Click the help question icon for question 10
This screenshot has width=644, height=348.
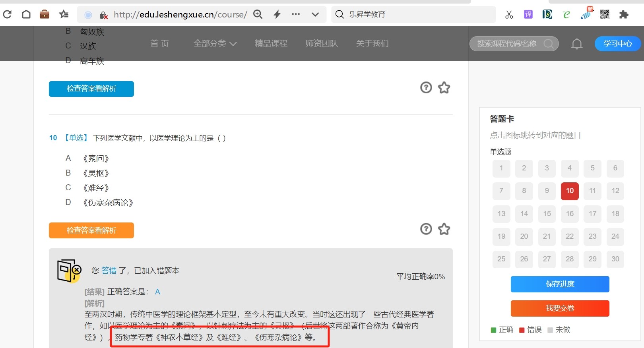coord(426,229)
